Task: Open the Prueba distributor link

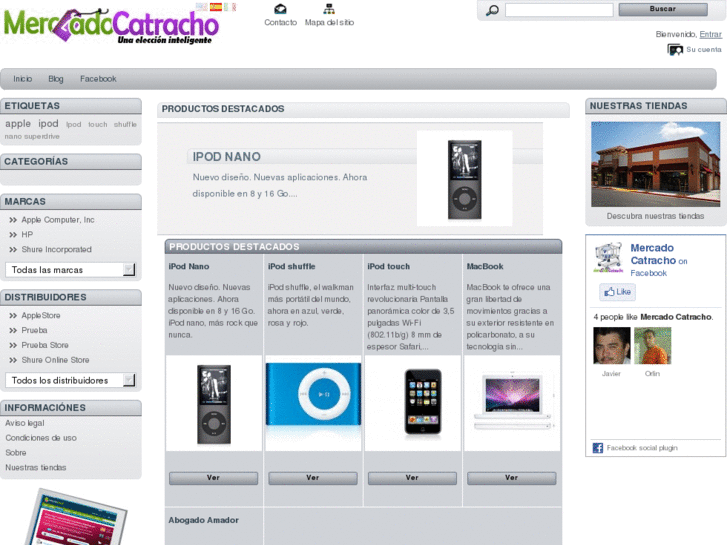Action: coord(34,330)
